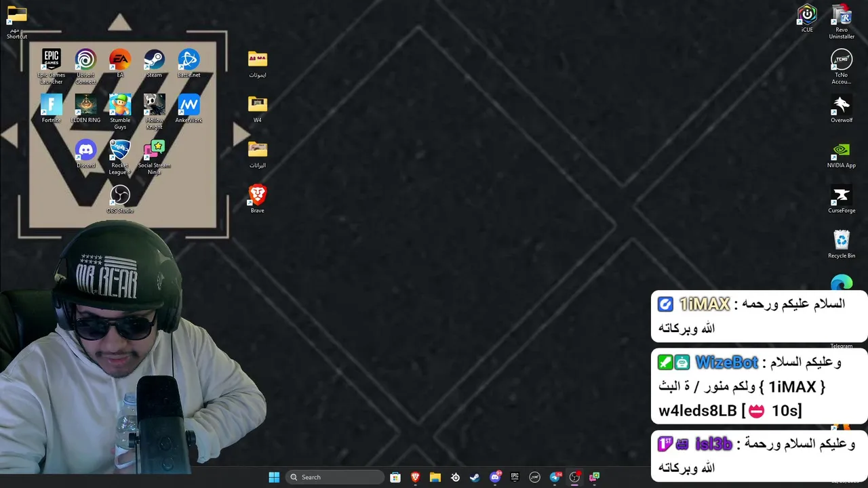Select the Fortnite desktop shortcut

52,108
